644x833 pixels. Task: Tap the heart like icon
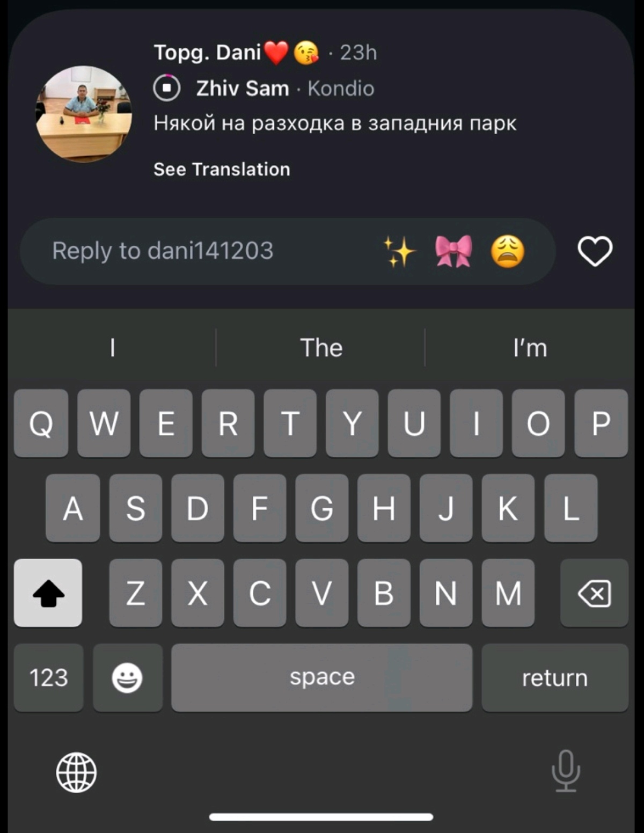[595, 251]
